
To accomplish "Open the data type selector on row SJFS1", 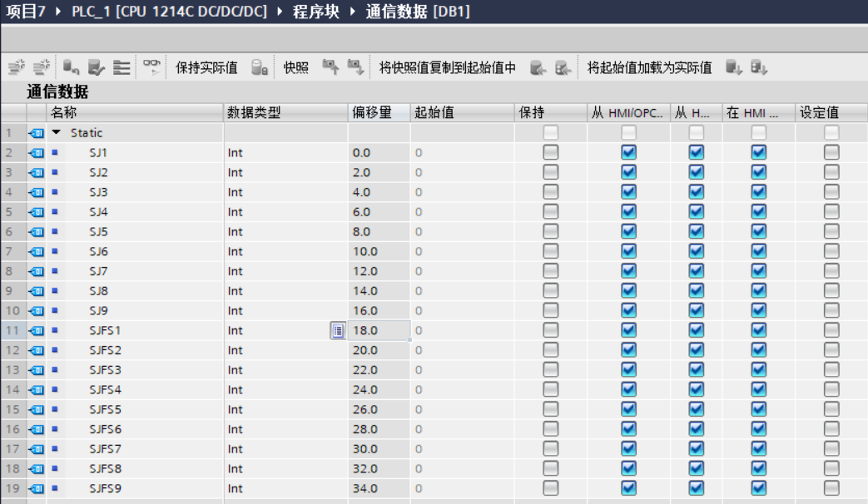I will point(338,331).
